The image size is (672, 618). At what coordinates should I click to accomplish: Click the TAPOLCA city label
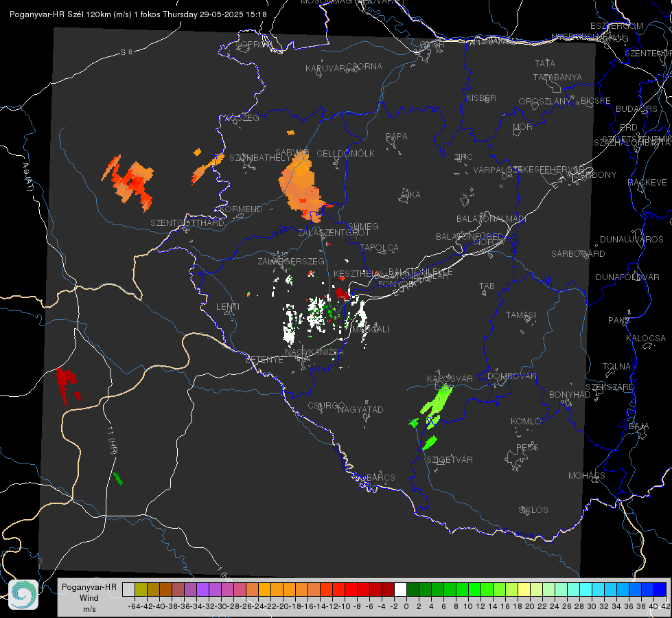pyautogui.click(x=379, y=247)
